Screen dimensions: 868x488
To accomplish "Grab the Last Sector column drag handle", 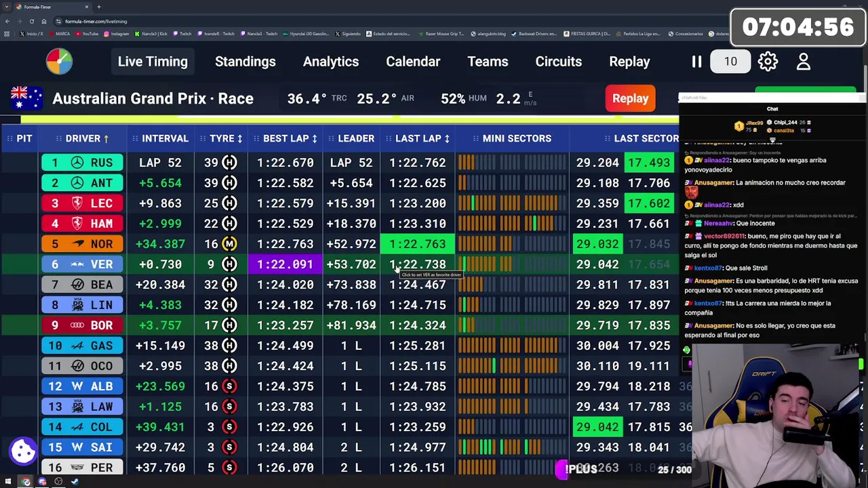I will tap(608, 138).
